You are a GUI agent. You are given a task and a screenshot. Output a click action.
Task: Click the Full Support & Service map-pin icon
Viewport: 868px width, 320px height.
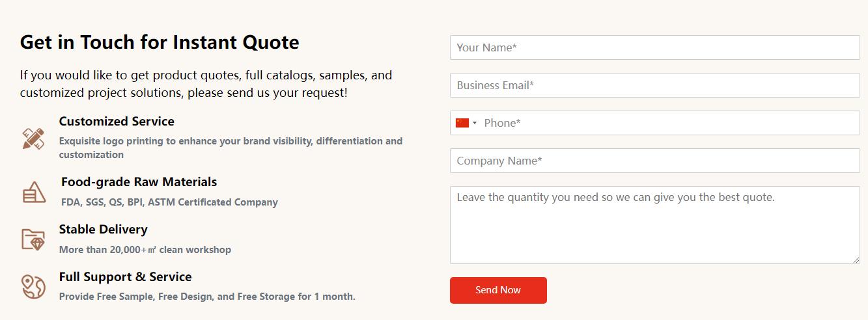33,287
